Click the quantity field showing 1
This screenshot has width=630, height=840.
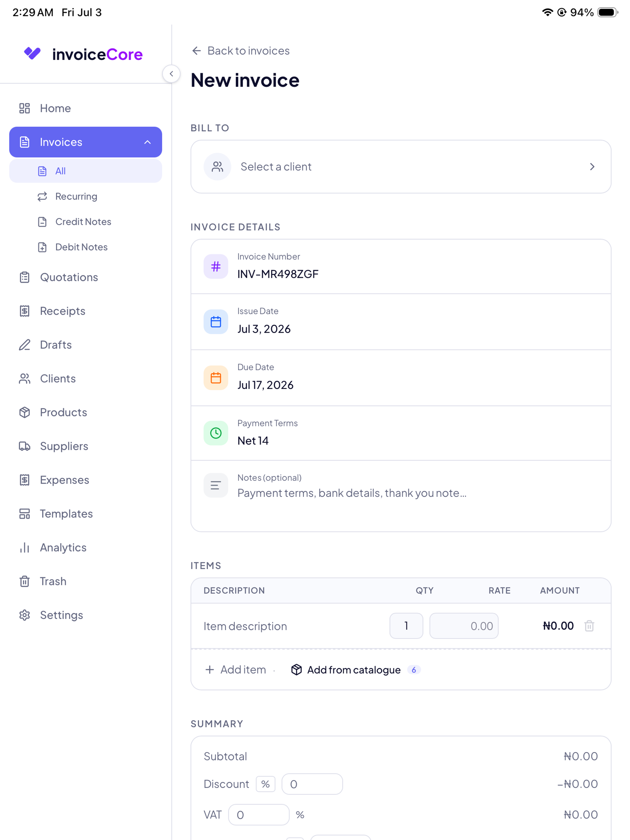(406, 626)
